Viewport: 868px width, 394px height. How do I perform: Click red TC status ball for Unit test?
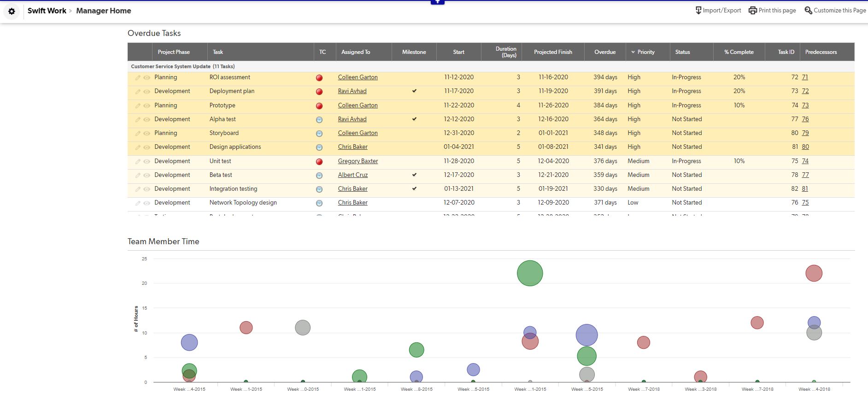click(319, 162)
